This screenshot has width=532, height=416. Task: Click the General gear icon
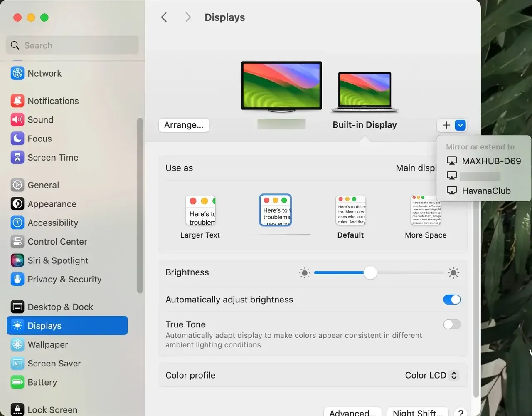click(x=17, y=185)
